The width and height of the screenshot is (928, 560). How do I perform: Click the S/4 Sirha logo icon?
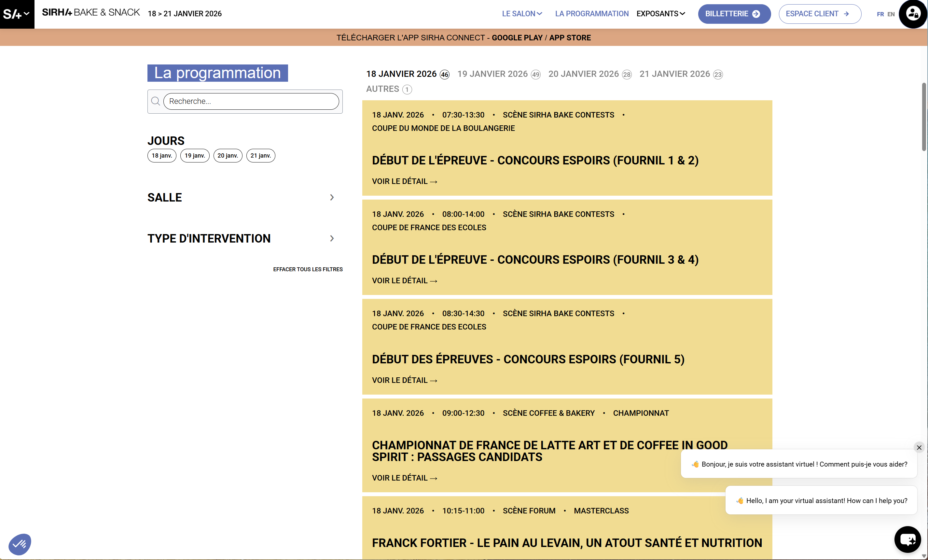coord(13,14)
